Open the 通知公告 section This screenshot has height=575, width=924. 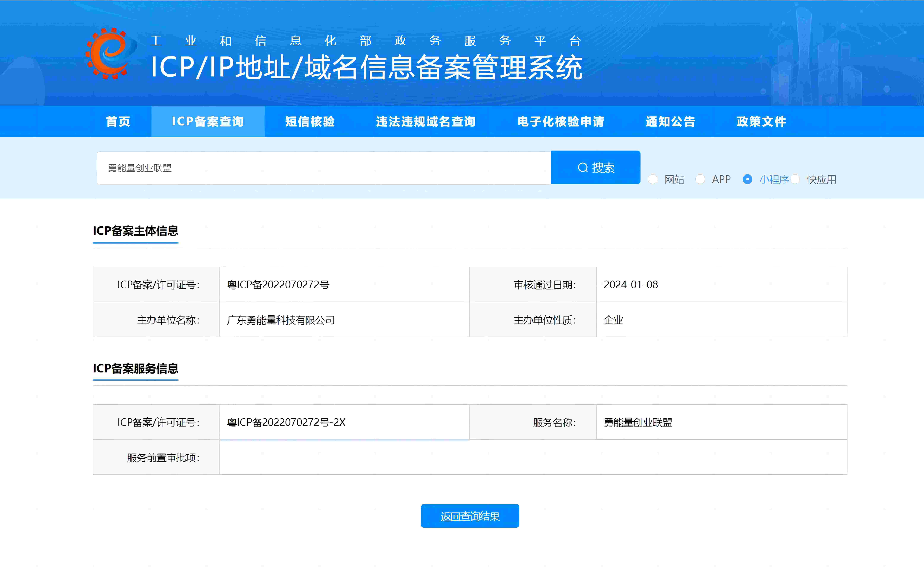tap(670, 122)
